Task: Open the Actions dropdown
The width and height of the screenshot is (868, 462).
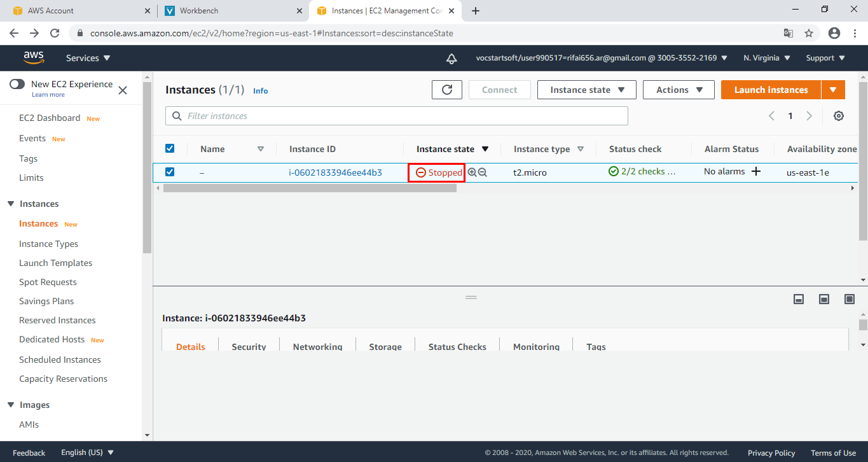Action: click(x=679, y=89)
